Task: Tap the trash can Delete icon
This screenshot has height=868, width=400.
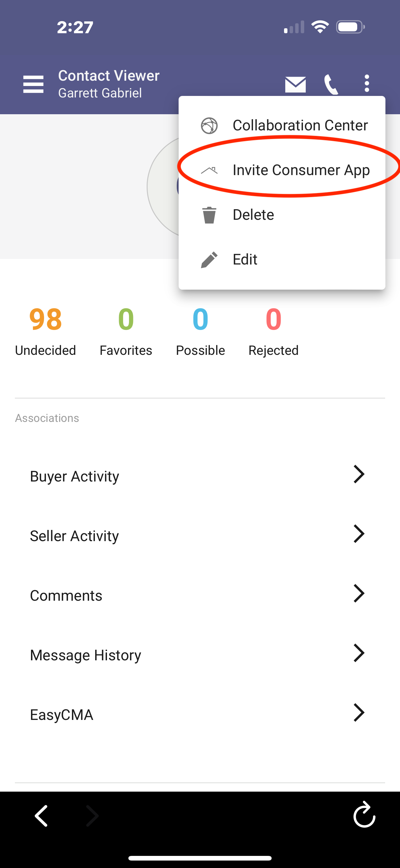Action: 209,215
